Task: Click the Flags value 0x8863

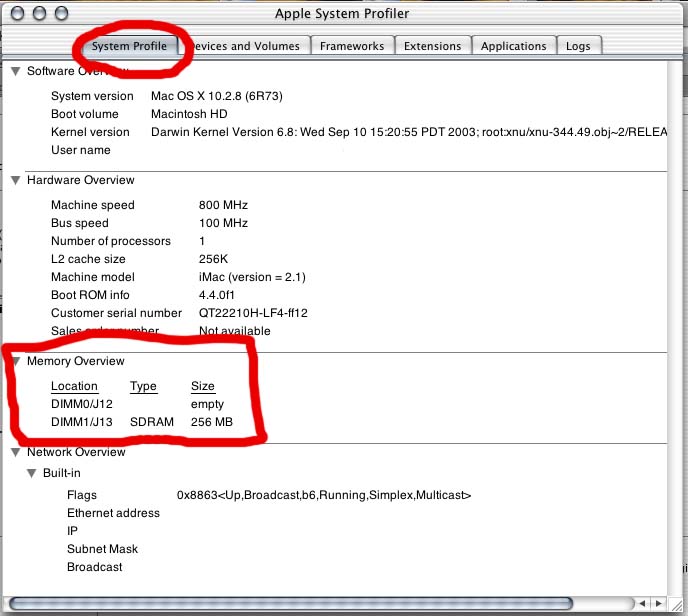Action: pyautogui.click(x=324, y=495)
